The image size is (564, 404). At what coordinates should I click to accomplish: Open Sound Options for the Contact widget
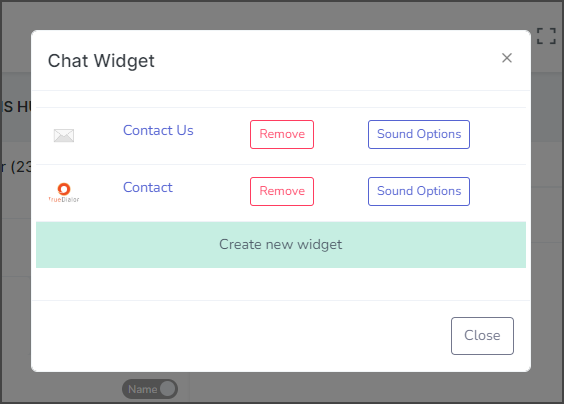419,191
